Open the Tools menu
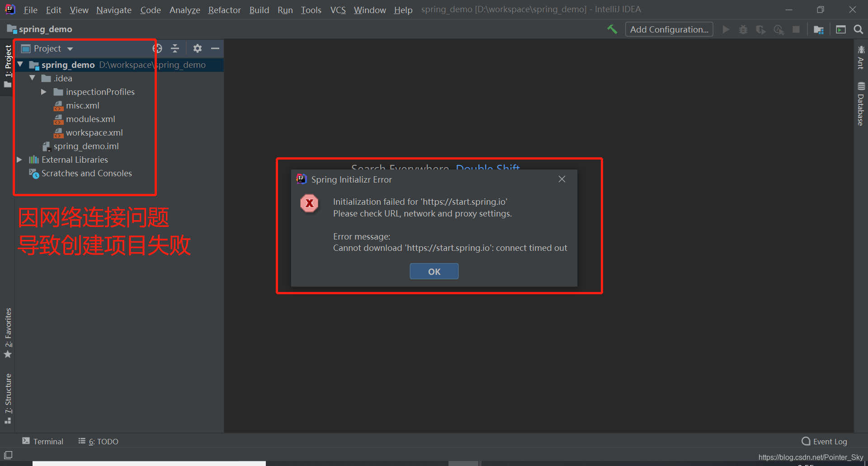Viewport: 868px width, 466px height. pos(311,9)
